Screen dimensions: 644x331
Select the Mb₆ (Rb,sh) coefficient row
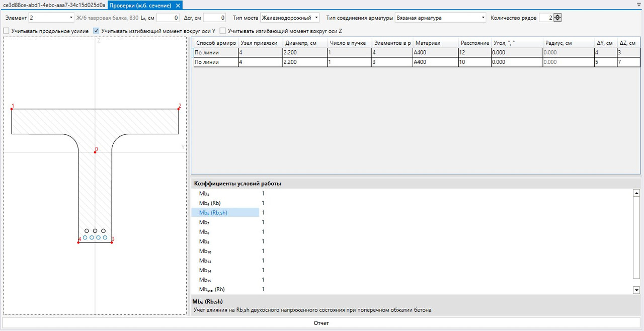(x=412, y=212)
